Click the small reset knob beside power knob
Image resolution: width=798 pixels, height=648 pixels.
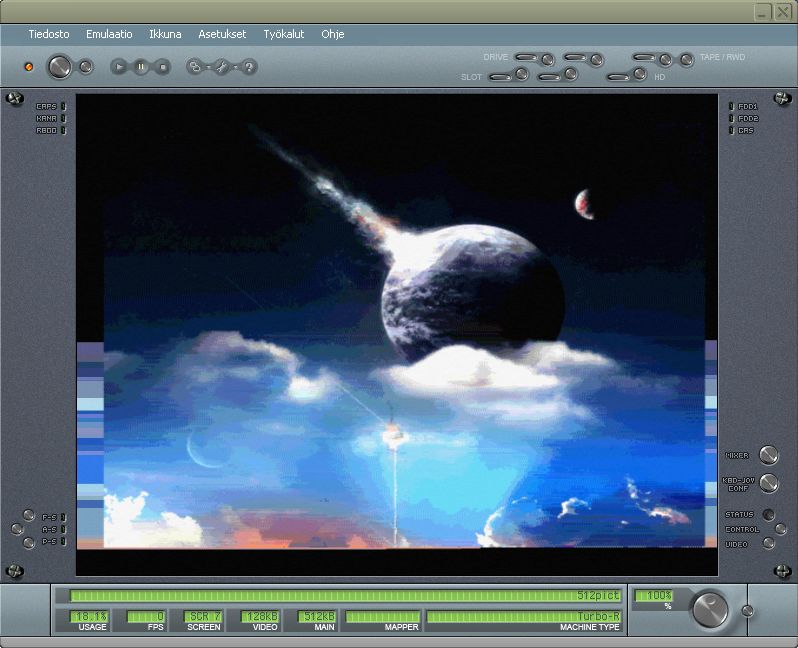tap(86, 67)
